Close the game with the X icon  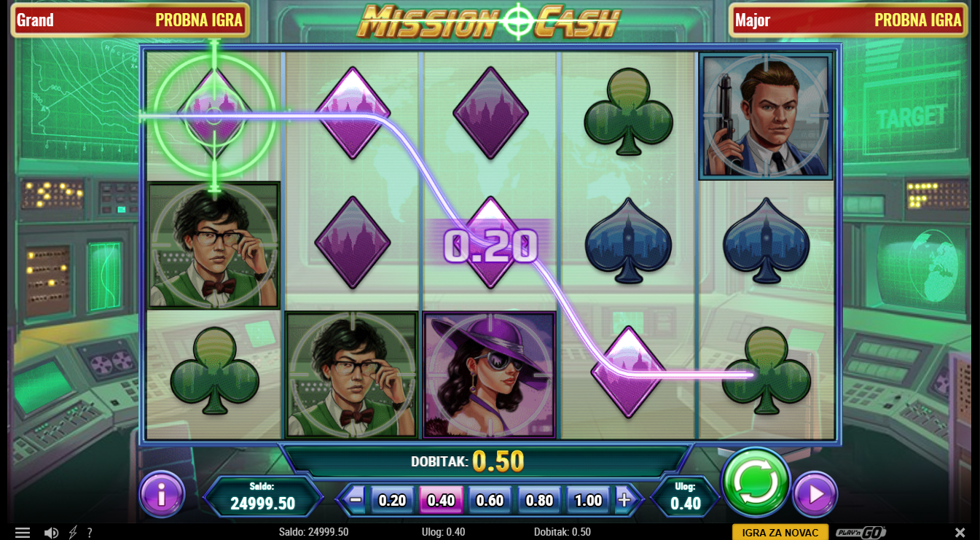point(960,533)
